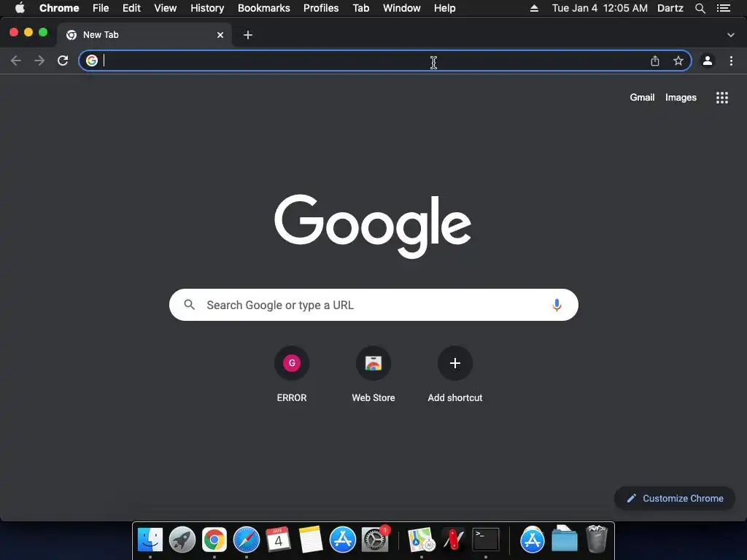Image resolution: width=747 pixels, height=560 pixels.
Task: Click the date and time in menu bar
Action: pyautogui.click(x=600, y=8)
